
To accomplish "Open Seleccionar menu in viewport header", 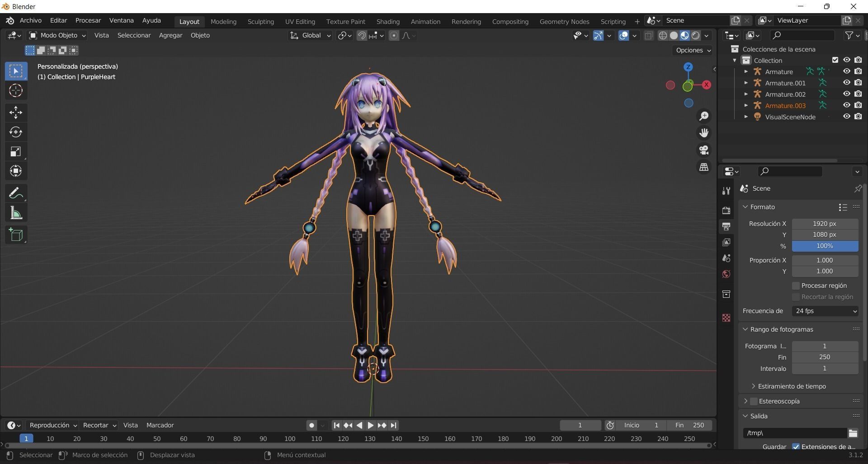I will [x=134, y=35].
